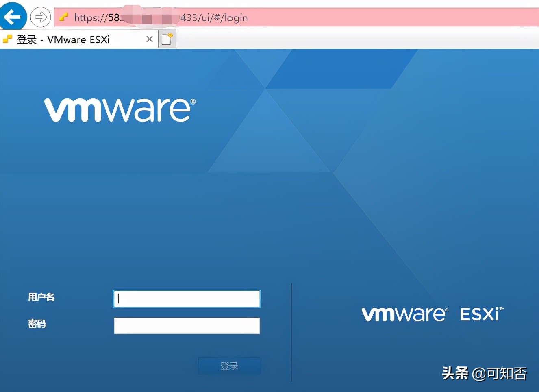The height and width of the screenshot is (392, 539).
Task: Click the browser back arrow button
Action: coord(13,17)
